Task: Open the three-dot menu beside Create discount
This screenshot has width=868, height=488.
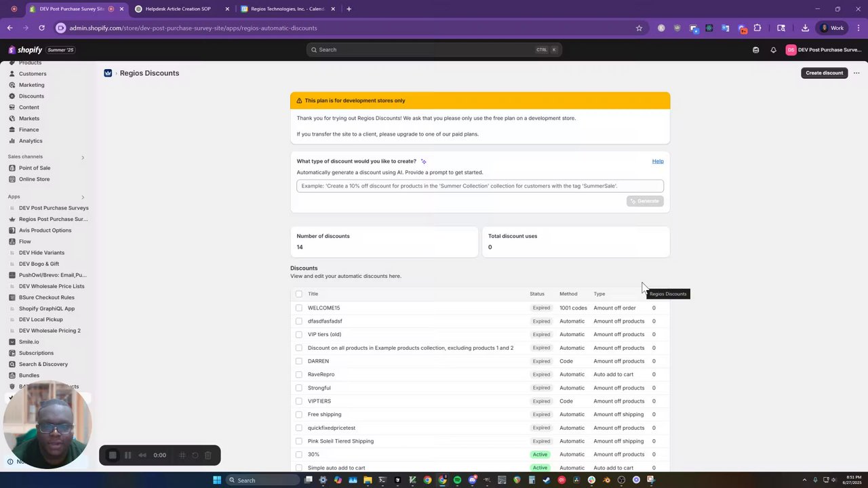Action: [x=856, y=73]
